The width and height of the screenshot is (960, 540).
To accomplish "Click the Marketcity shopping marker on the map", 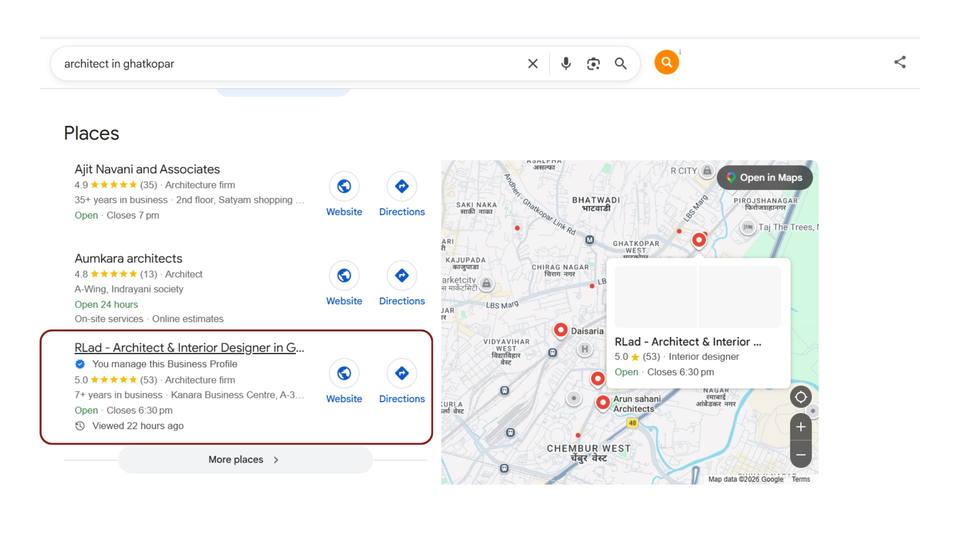I will click(486, 283).
